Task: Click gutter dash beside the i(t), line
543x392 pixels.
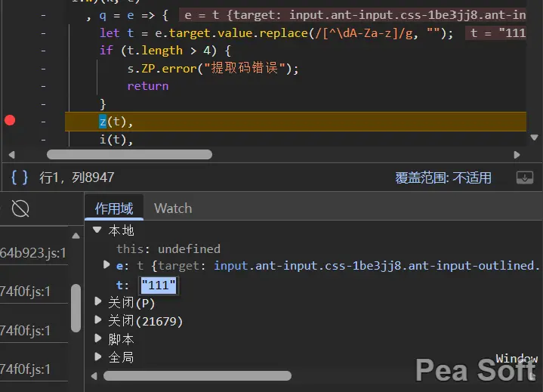Action: 43,140
